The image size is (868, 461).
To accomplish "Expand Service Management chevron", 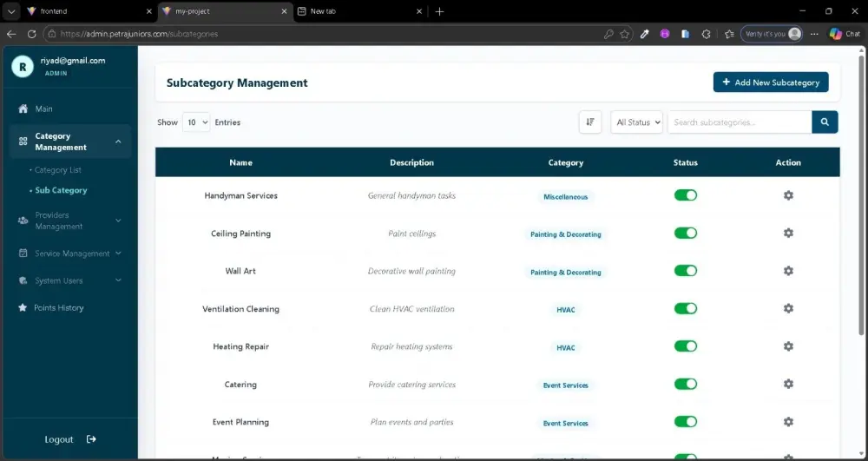I will point(118,253).
